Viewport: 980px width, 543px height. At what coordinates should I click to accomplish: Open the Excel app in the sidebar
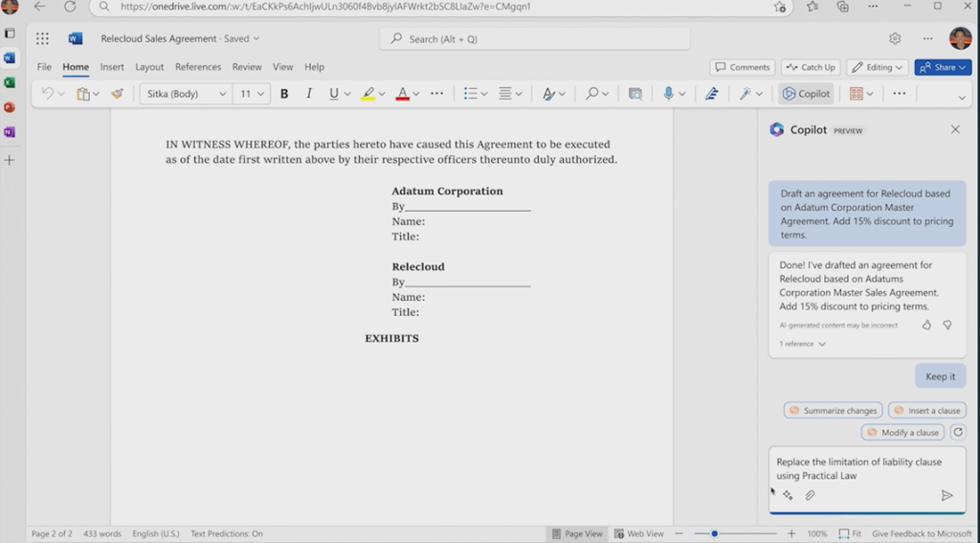click(x=10, y=82)
